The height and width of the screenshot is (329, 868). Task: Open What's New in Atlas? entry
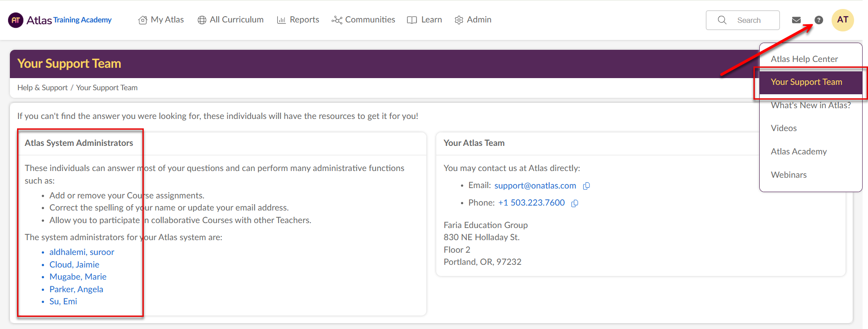coord(810,105)
